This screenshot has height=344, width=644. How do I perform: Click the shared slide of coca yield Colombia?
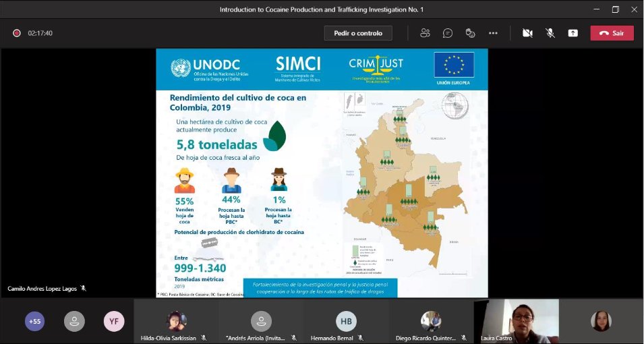point(322,173)
